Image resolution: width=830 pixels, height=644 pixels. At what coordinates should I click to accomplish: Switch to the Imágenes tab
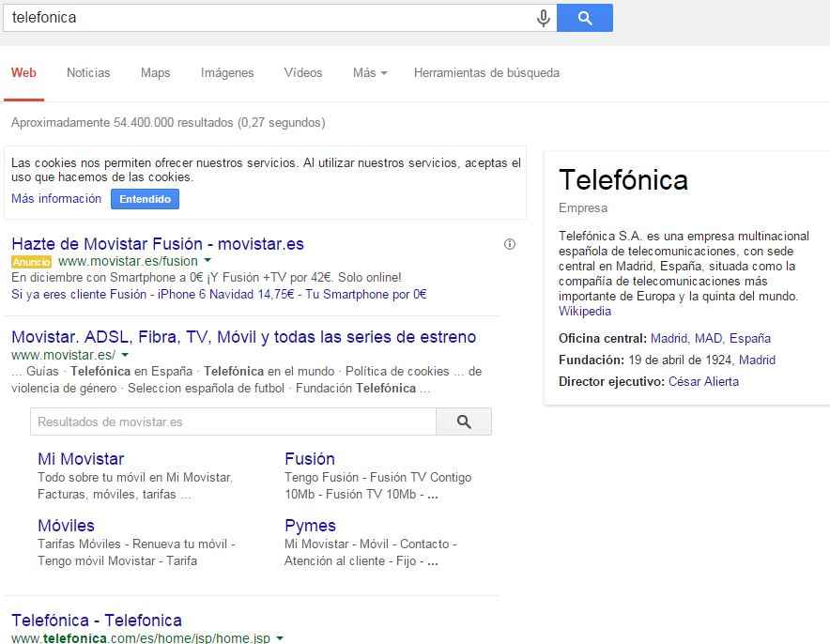click(x=227, y=73)
